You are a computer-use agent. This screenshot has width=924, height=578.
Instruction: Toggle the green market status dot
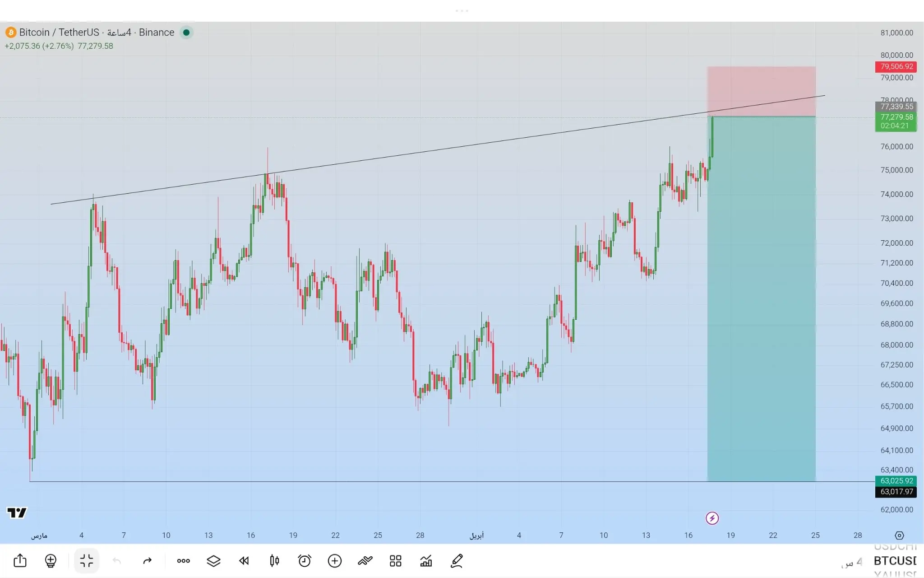[x=186, y=33]
